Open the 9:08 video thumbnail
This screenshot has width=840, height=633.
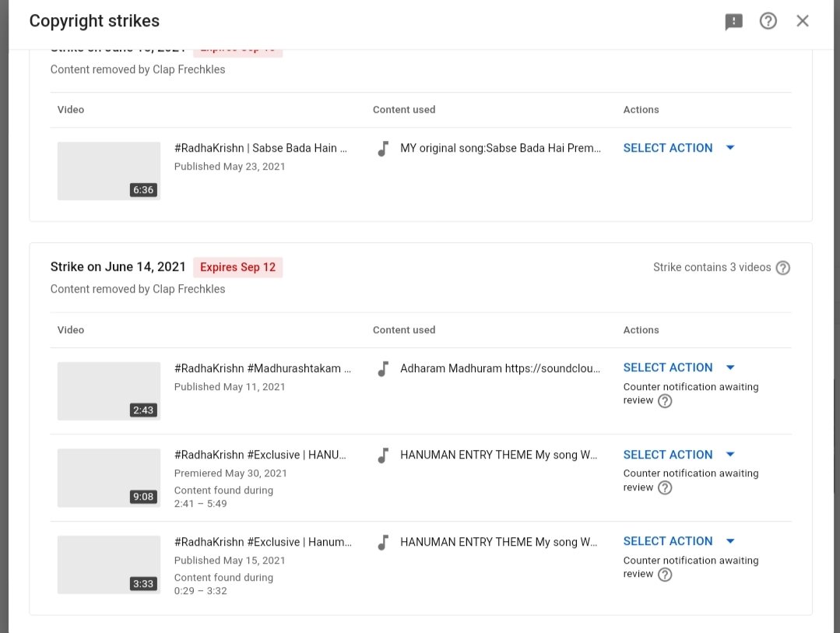tap(109, 478)
